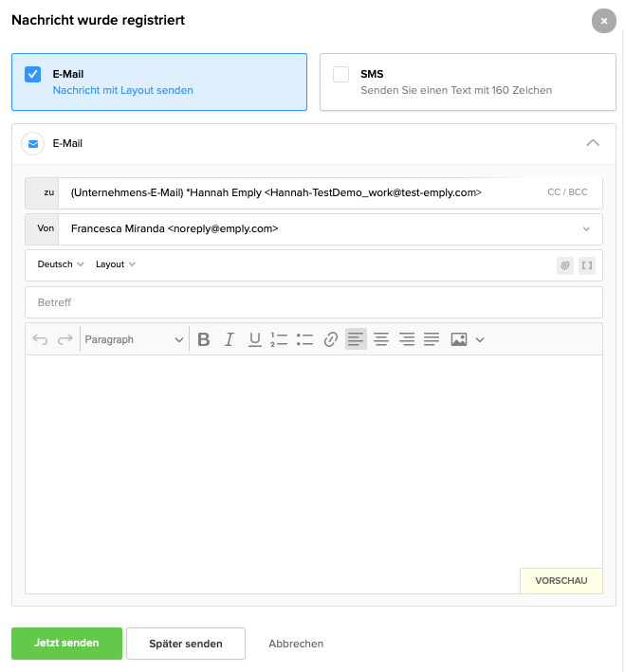Toggle underline text formatting
The width and height of the screenshot is (625, 672).
pos(254,339)
